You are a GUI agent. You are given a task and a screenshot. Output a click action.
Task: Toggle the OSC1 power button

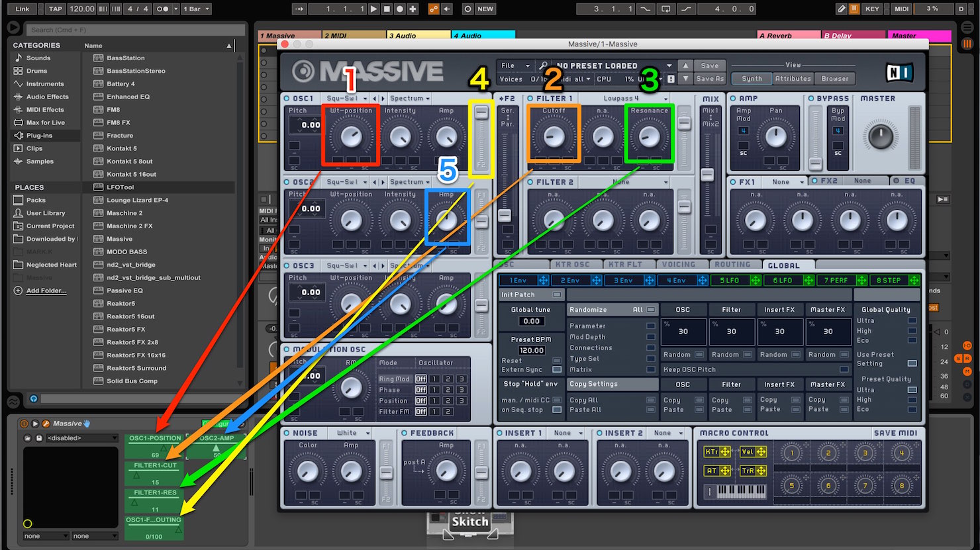tap(287, 99)
